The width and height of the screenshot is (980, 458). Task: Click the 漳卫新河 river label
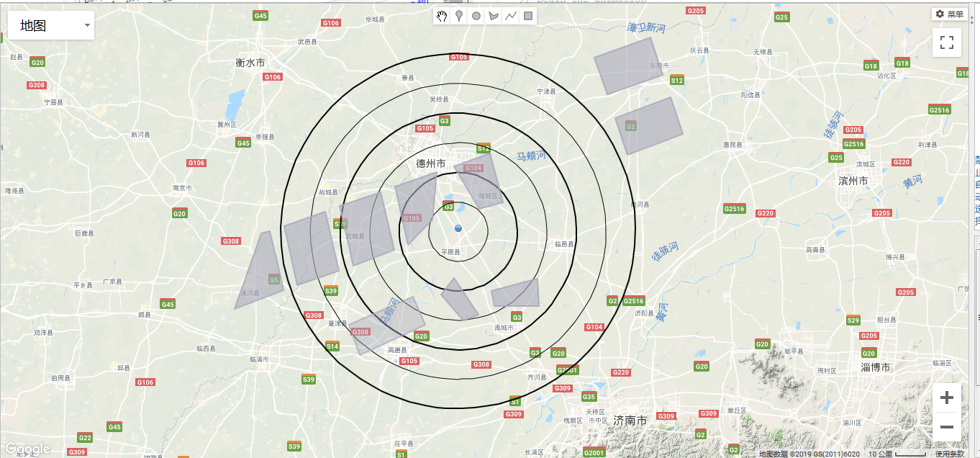(x=647, y=28)
